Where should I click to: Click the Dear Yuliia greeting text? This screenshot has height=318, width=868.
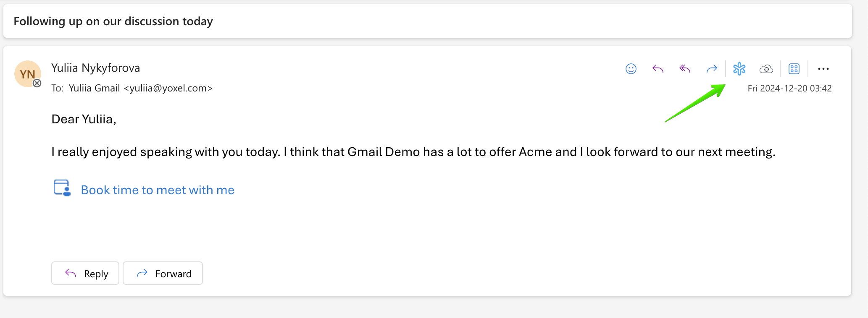84,119
